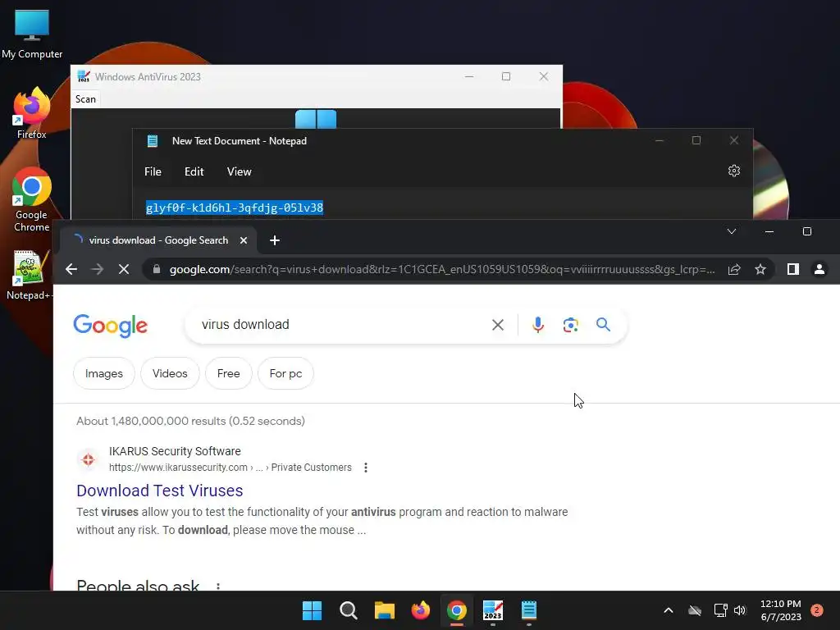Open network tray icon

point(720,610)
